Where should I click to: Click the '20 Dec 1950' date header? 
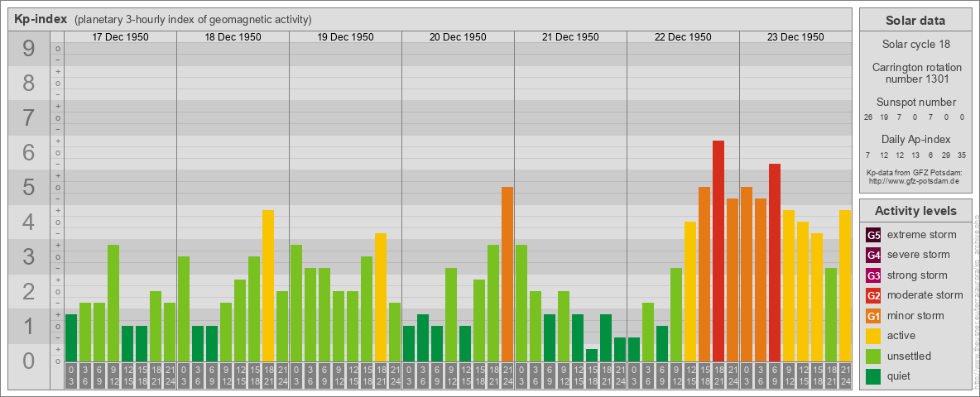click(x=458, y=37)
